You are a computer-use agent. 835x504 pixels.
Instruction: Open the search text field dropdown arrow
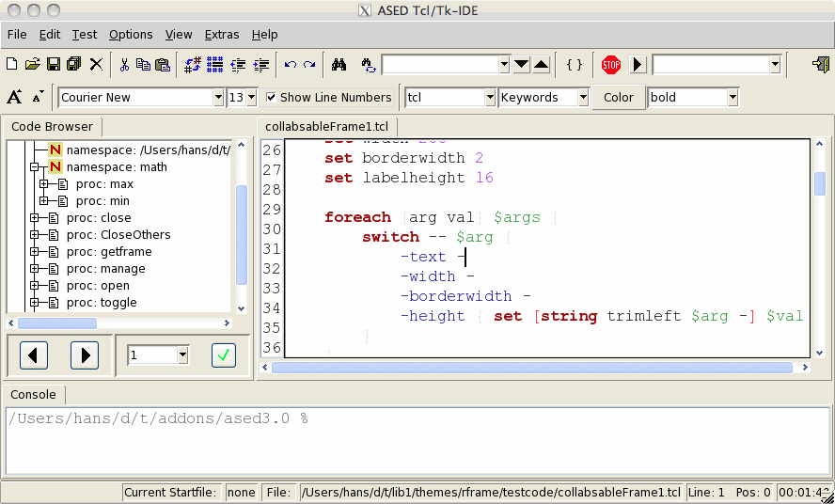(x=504, y=65)
